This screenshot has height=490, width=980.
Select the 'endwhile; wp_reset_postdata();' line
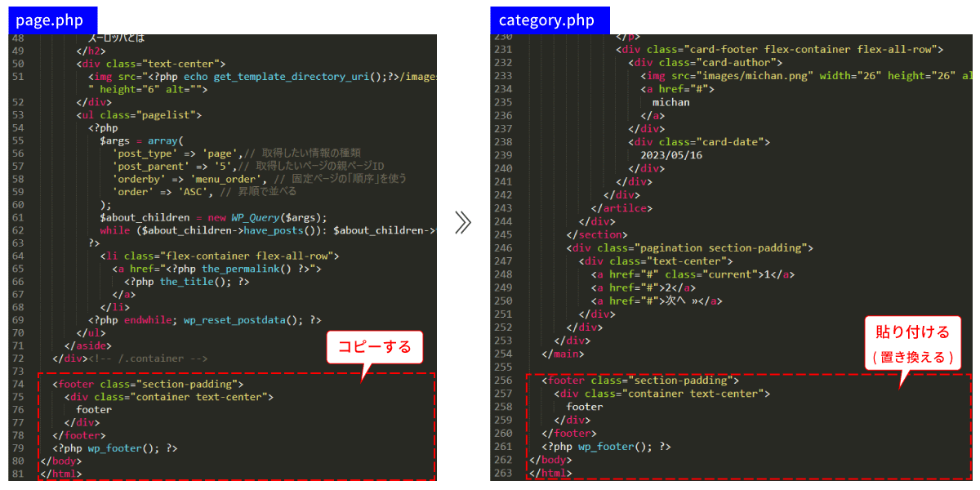point(204,320)
